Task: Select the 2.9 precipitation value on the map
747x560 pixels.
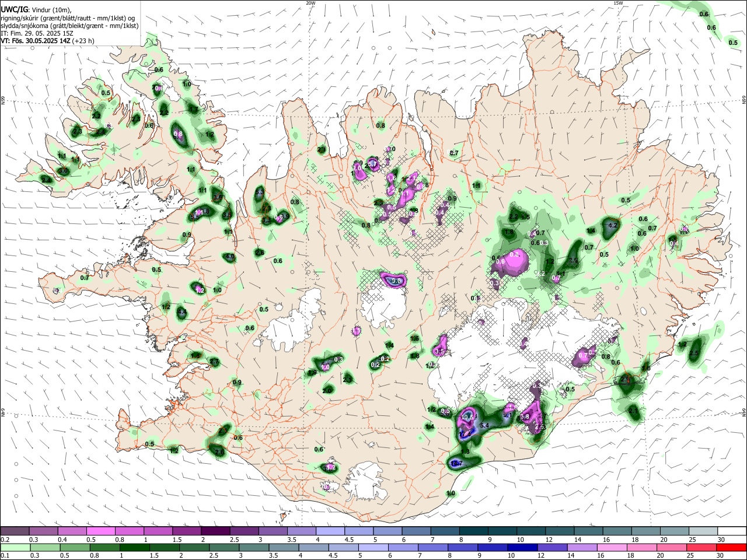Action: (x=573, y=261)
